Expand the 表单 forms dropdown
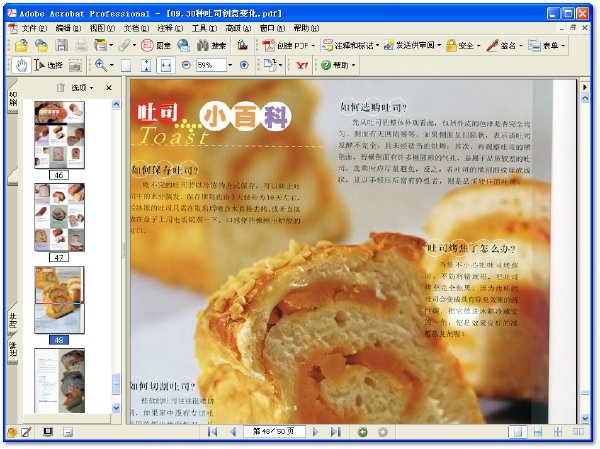The height and width of the screenshot is (449, 600). [563, 46]
